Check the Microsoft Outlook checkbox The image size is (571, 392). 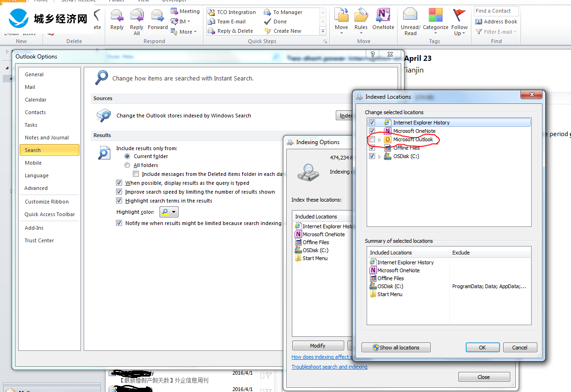pyautogui.click(x=372, y=139)
